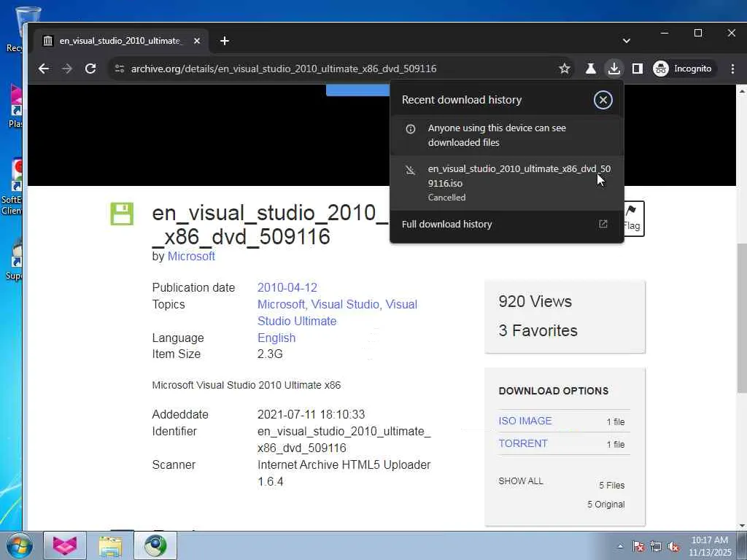Click the page vertical scrollbar thumb
The height and width of the screenshot is (560, 747).
[741, 318]
